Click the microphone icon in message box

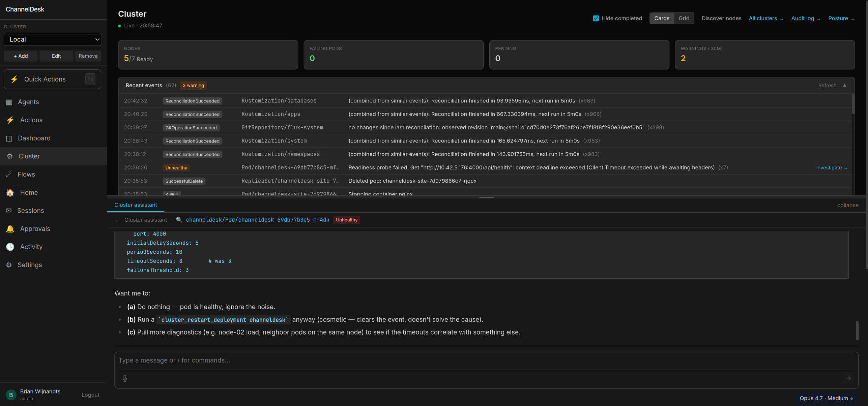(125, 378)
